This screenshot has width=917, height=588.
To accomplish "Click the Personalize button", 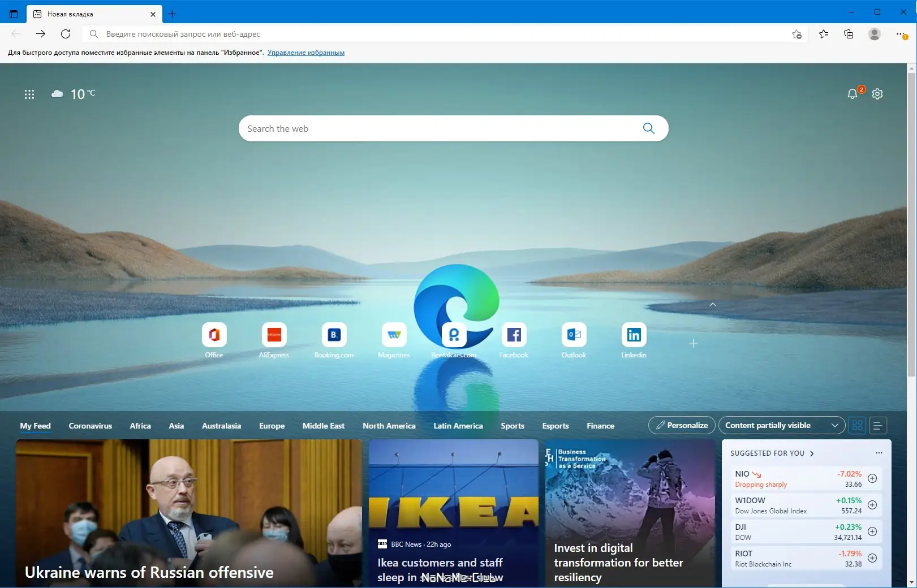I will point(682,425).
